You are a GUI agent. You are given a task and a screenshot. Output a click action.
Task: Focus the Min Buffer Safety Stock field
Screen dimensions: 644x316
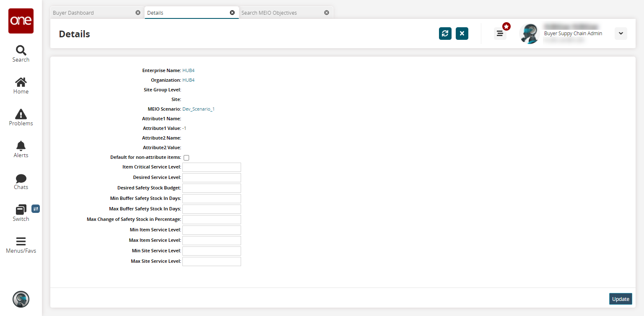[212, 199]
